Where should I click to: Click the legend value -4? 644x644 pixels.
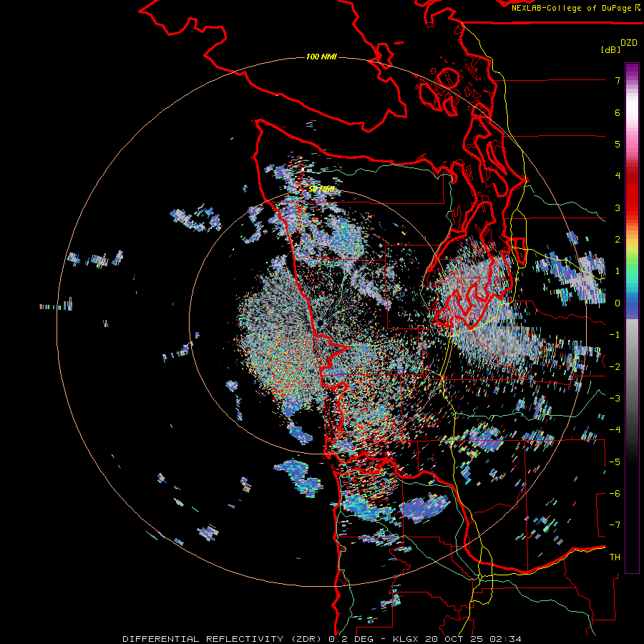coord(615,430)
